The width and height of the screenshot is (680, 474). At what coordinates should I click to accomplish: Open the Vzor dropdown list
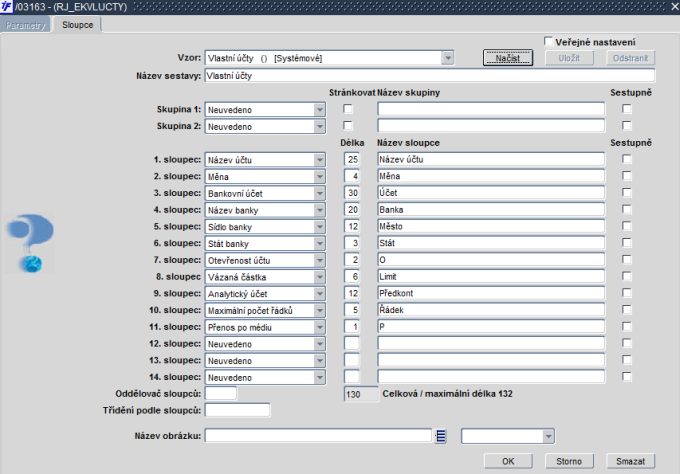[448, 58]
